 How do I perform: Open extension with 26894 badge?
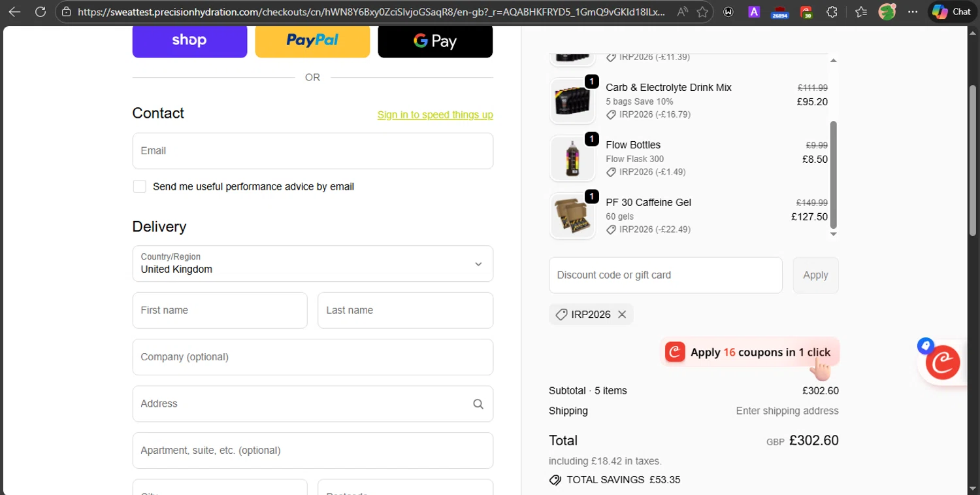click(x=779, y=12)
